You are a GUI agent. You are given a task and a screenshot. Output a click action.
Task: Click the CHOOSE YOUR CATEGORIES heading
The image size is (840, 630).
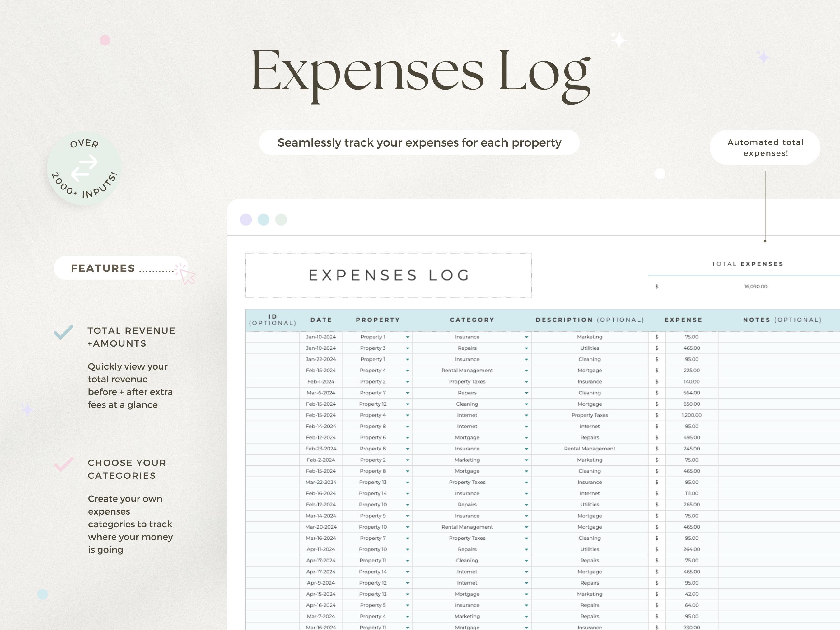[127, 469]
